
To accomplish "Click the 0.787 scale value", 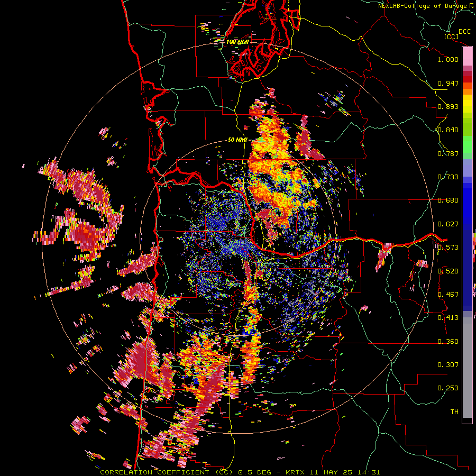I will click(x=448, y=153).
